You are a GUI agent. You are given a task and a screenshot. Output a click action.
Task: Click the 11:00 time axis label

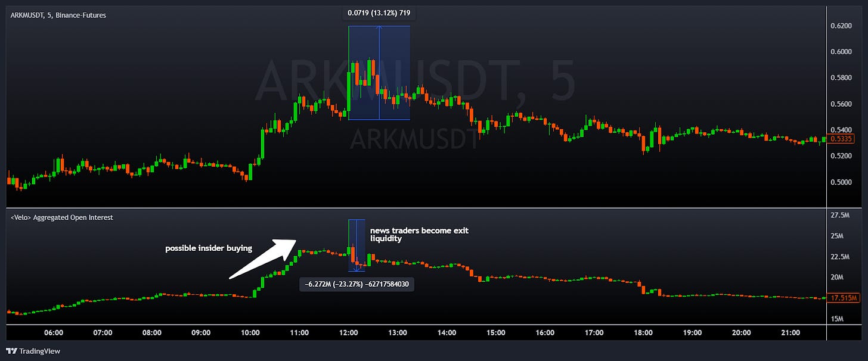pyautogui.click(x=299, y=333)
